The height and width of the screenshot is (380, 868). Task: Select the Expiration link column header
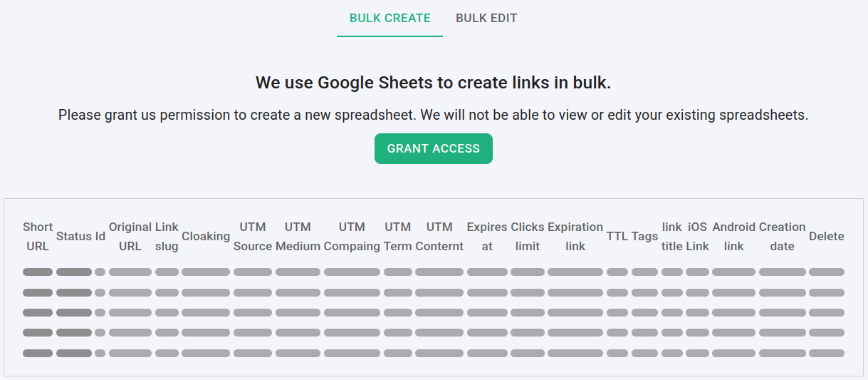tap(575, 237)
